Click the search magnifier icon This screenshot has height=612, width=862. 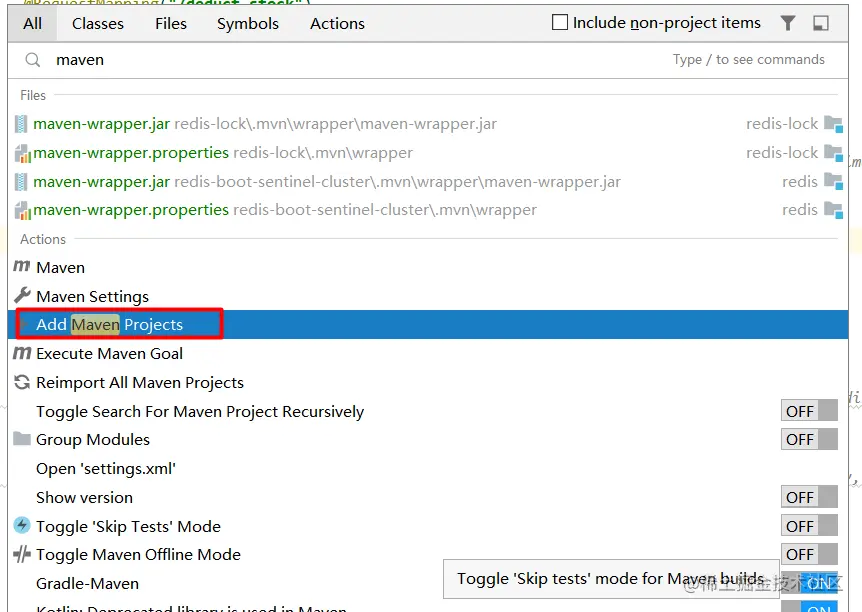[32, 59]
